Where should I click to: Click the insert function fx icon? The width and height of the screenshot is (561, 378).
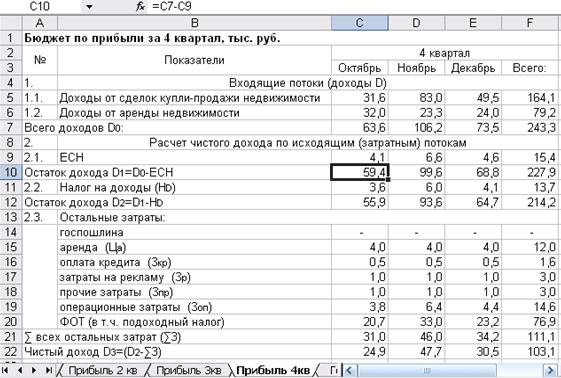click(x=140, y=6)
